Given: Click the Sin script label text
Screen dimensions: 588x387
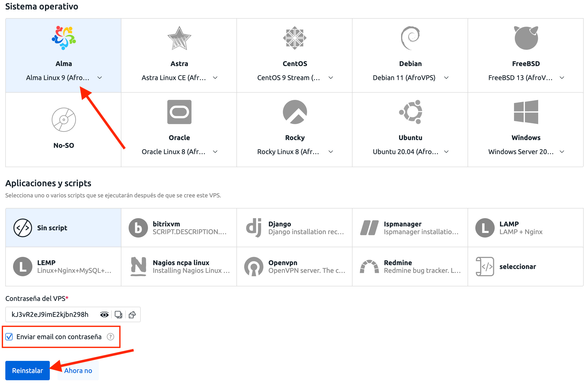Looking at the screenshot, I should [x=52, y=228].
